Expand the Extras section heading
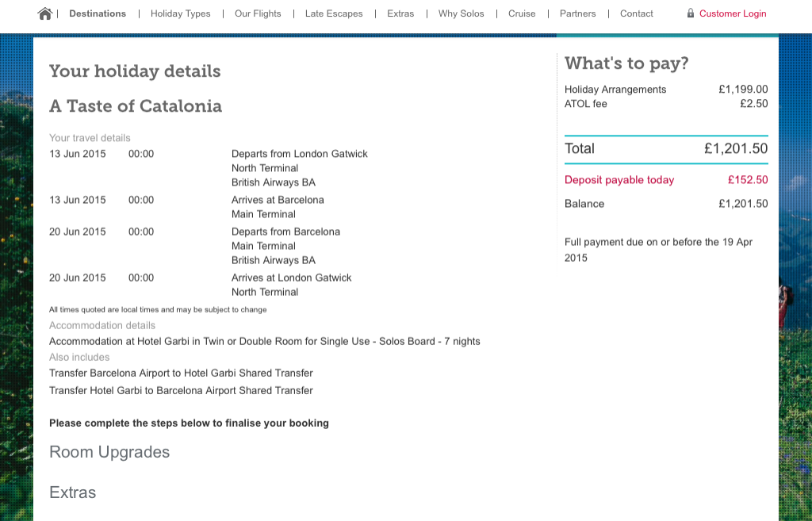 [72, 492]
